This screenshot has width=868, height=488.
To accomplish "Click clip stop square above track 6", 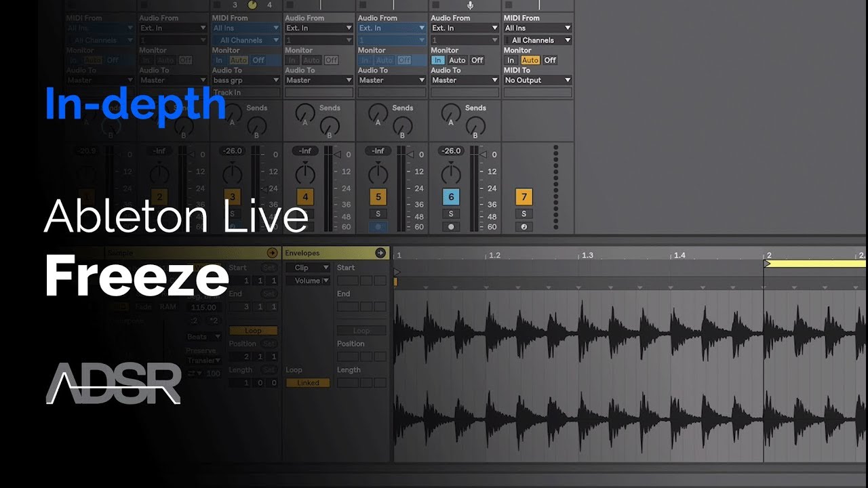I will tap(435, 5).
